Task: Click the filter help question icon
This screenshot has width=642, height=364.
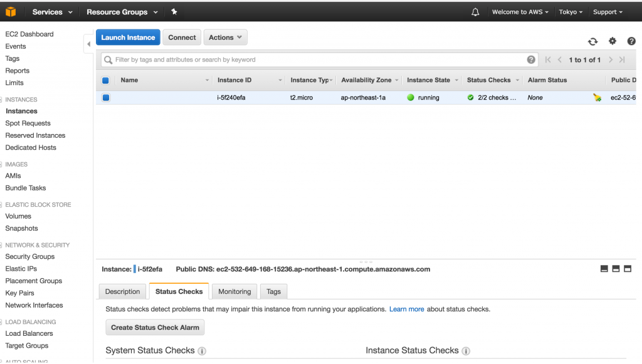Action: coord(530,60)
